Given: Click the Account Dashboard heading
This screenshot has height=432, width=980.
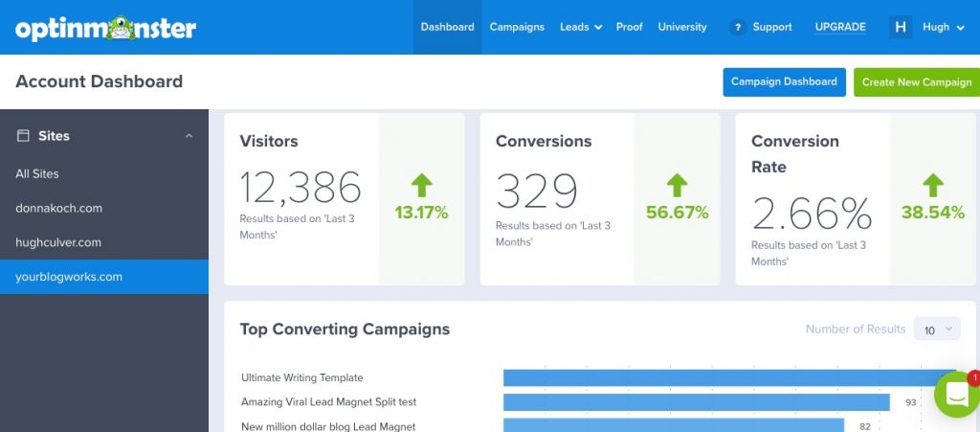Looking at the screenshot, I should (x=100, y=81).
